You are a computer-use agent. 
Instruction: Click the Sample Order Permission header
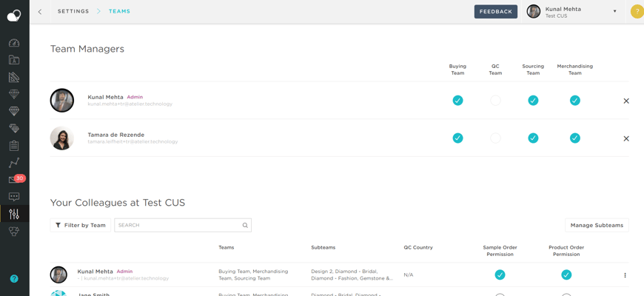tap(500, 251)
